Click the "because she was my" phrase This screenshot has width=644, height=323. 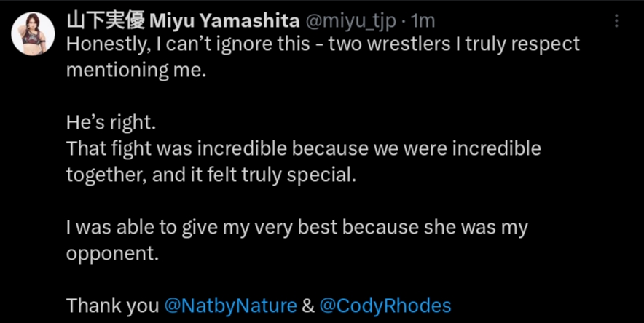435,228
